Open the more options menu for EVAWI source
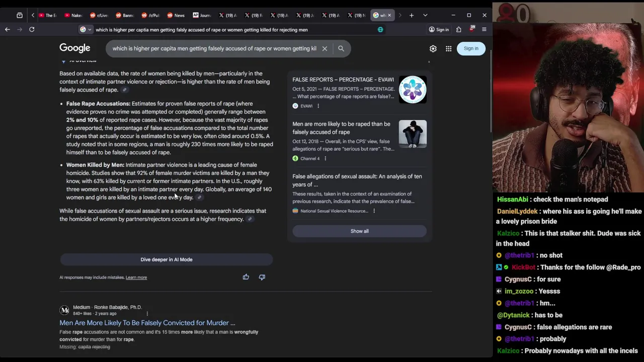Viewport: 644px width, 362px height. coord(318,106)
